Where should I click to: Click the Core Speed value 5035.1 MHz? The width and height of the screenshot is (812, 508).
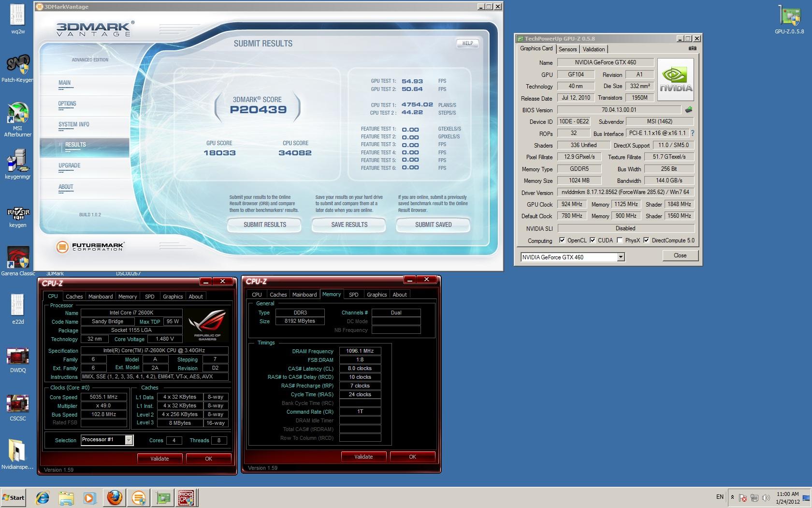click(103, 397)
